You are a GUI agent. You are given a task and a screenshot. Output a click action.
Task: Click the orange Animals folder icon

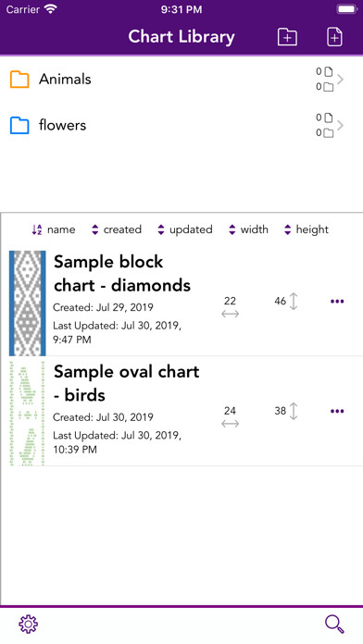tap(19, 80)
